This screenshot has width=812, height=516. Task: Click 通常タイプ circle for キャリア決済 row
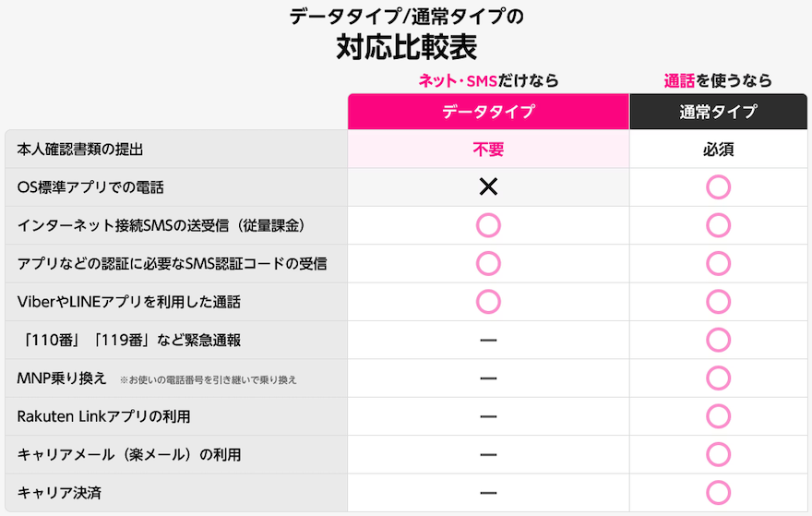(718, 493)
